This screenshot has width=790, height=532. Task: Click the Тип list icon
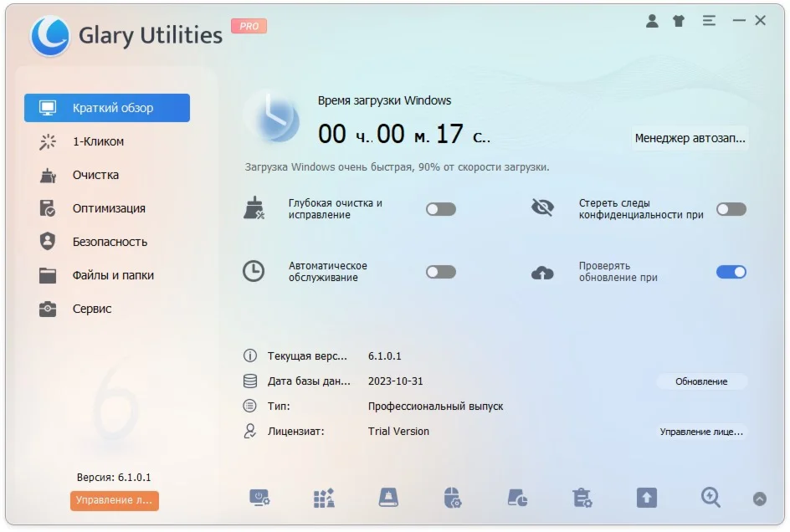click(250, 406)
